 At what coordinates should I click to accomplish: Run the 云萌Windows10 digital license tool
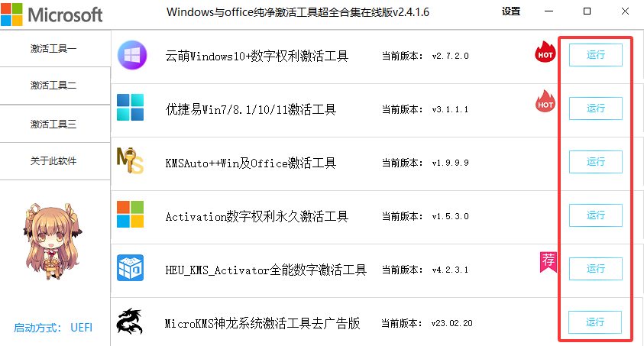pyautogui.click(x=595, y=55)
